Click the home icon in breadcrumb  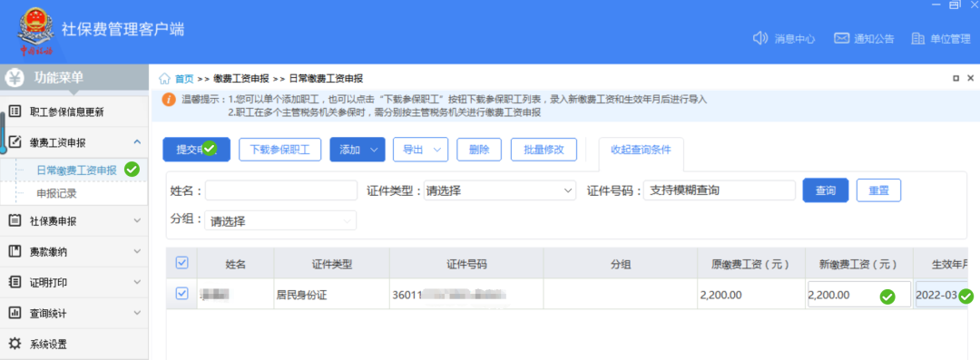pos(164,78)
